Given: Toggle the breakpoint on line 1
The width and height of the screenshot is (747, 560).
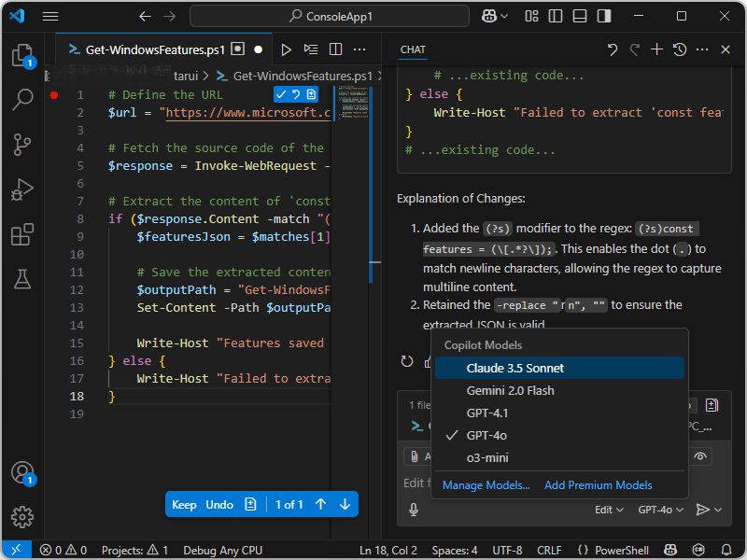Looking at the screenshot, I should (54, 94).
